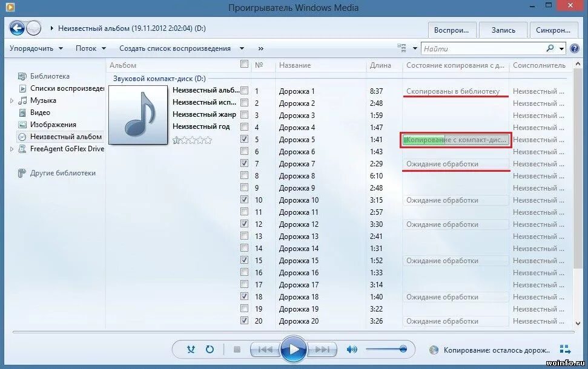
Task: Click Создать список воспроизведения button
Action: (175, 48)
